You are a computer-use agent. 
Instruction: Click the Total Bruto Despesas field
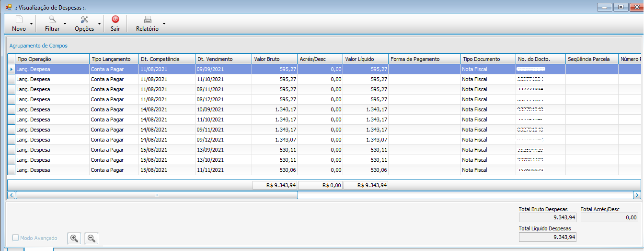547,218
